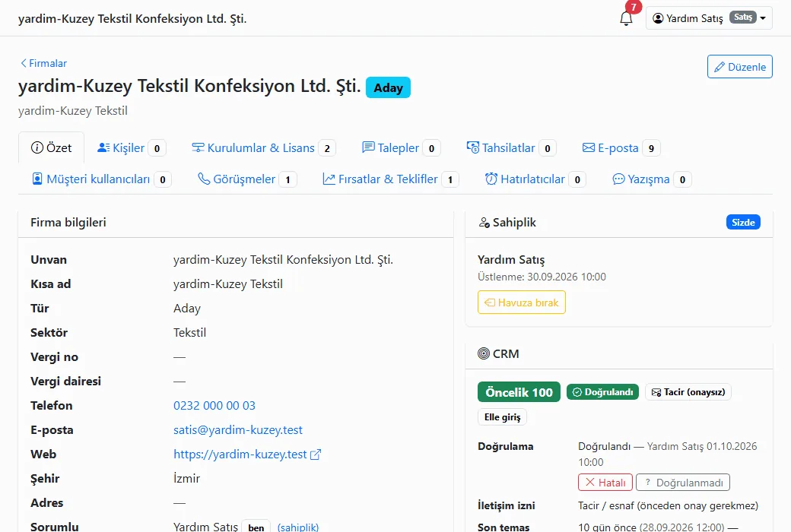Screen dimensions: 791x532
Task: Click the red notification count badge 7
Action: point(634,7)
